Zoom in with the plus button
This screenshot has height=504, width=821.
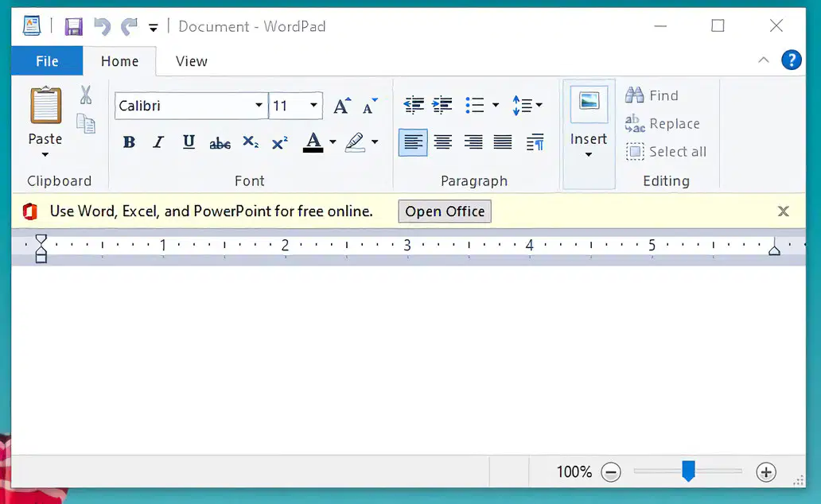pos(766,472)
